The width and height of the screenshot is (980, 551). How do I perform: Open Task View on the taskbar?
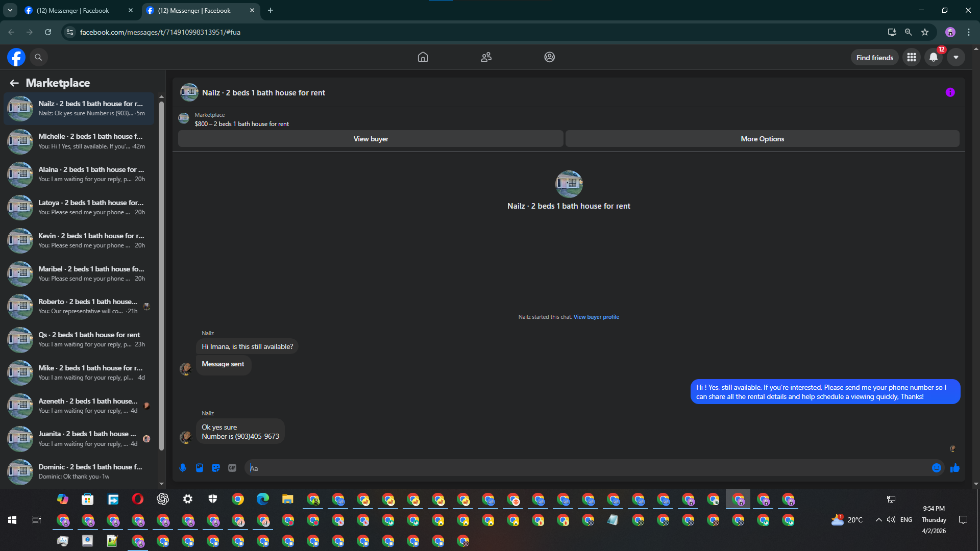point(37,520)
